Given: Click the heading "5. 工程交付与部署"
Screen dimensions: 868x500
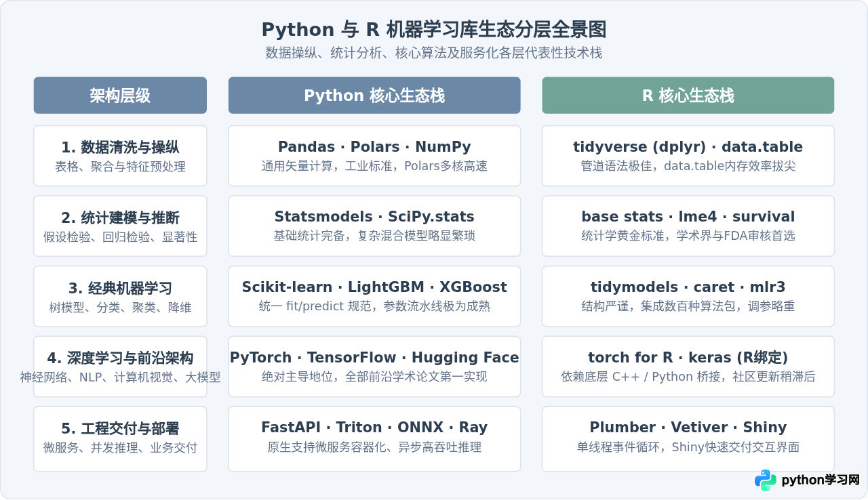Looking at the screenshot, I should [x=120, y=429].
